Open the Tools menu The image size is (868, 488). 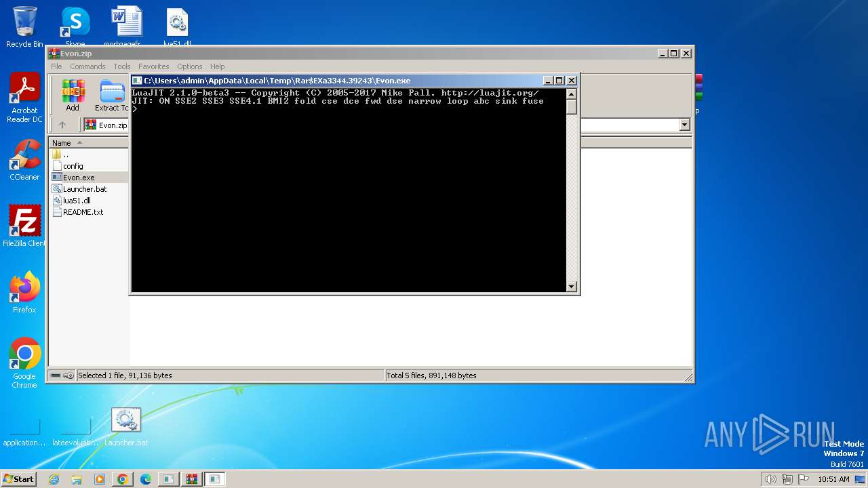pos(122,66)
